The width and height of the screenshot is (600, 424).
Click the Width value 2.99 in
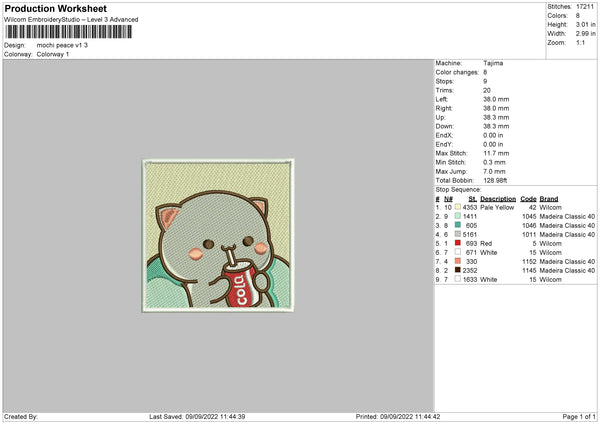point(585,34)
